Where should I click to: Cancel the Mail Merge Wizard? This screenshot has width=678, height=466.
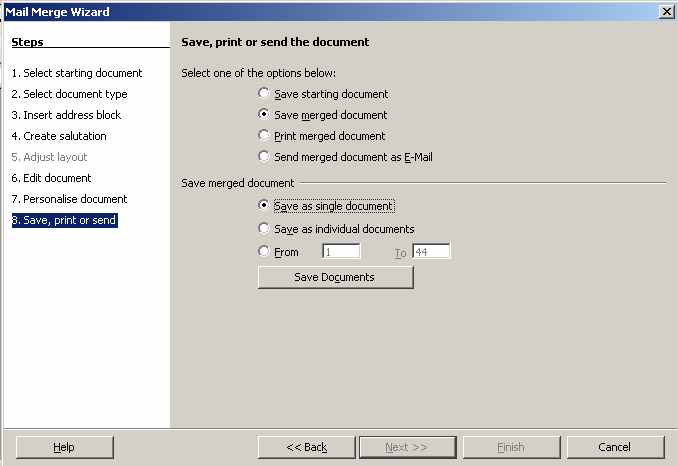(x=615, y=447)
